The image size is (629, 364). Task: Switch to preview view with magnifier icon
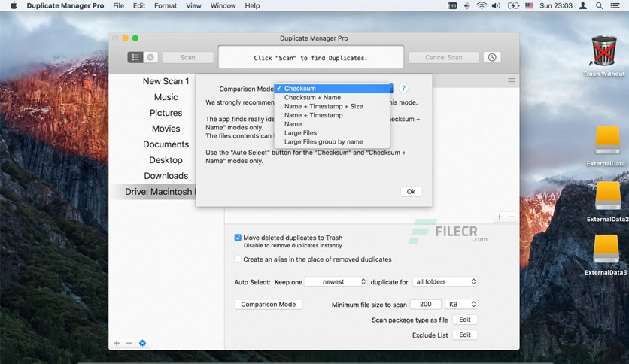point(150,57)
